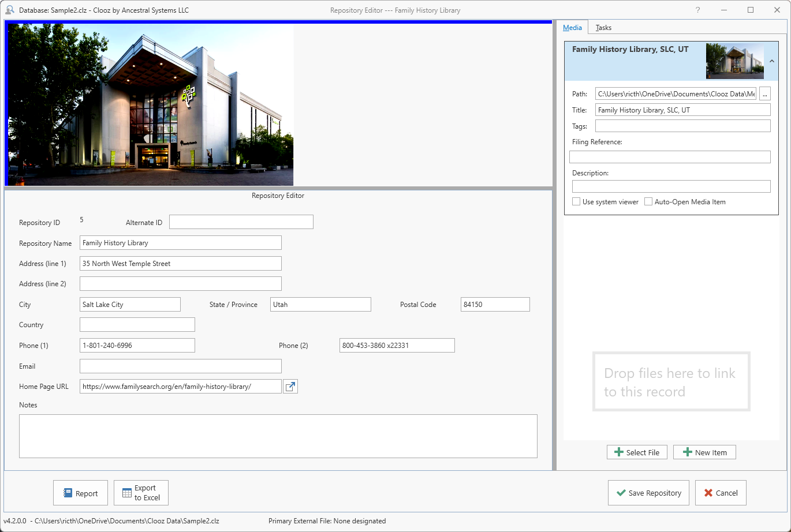Open the Home Page URL in a browser
Image resolution: width=791 pixels, height=532 pixels.
tap(290, 386)
